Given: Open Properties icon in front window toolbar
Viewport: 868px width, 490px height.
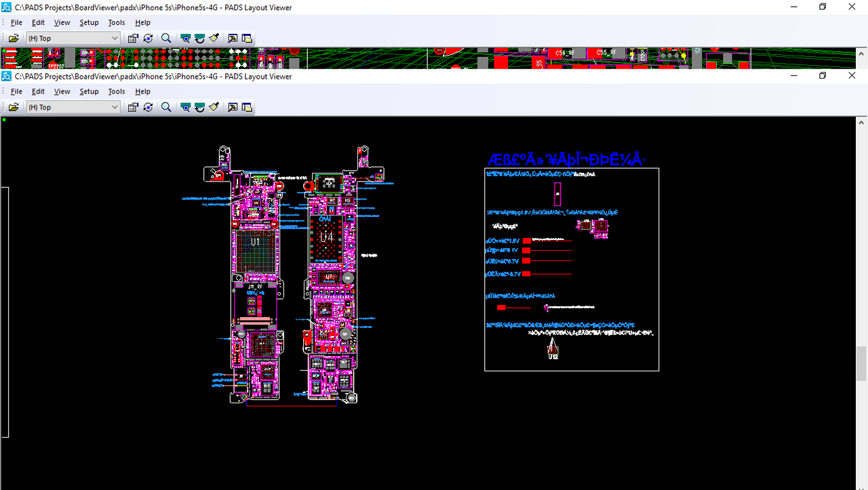Looking at the screenshot, I should click(133, 107).
